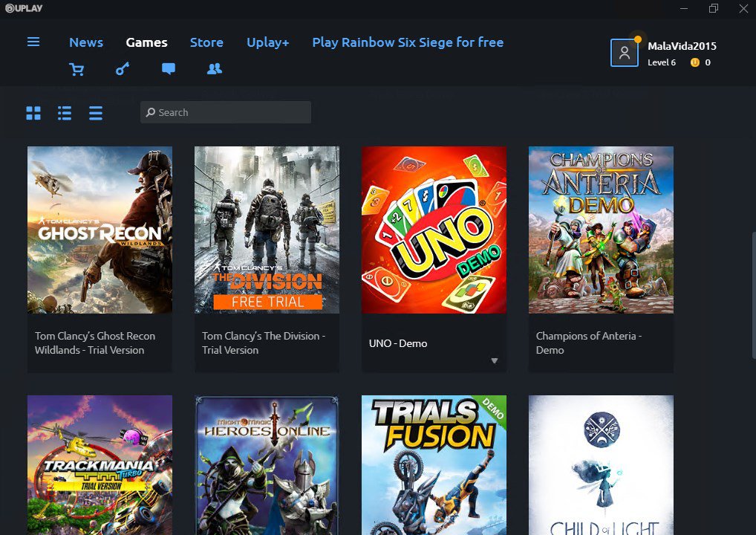Open the Trackmania Turbo Trial cover

point(100,465)
